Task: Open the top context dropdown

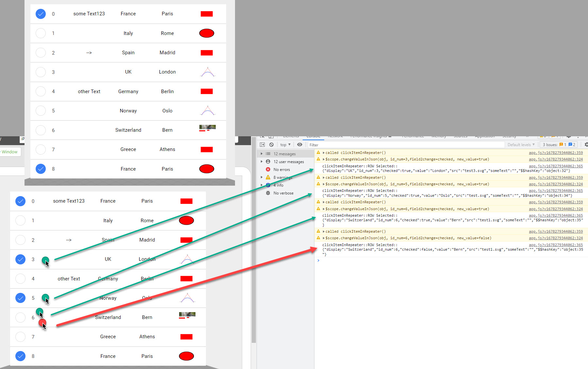Action: 285,144
